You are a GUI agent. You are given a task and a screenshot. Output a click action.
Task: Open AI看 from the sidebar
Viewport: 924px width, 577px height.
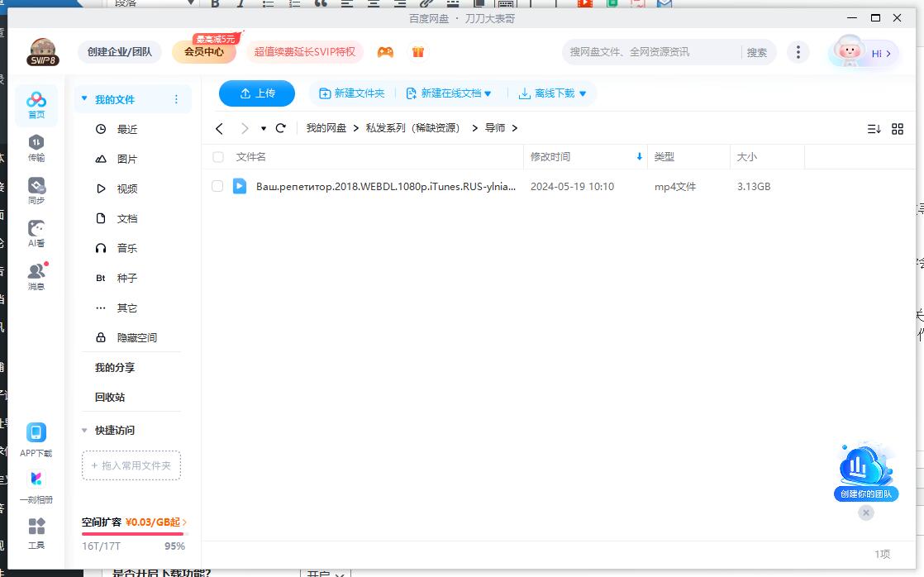tap(36, 232)
